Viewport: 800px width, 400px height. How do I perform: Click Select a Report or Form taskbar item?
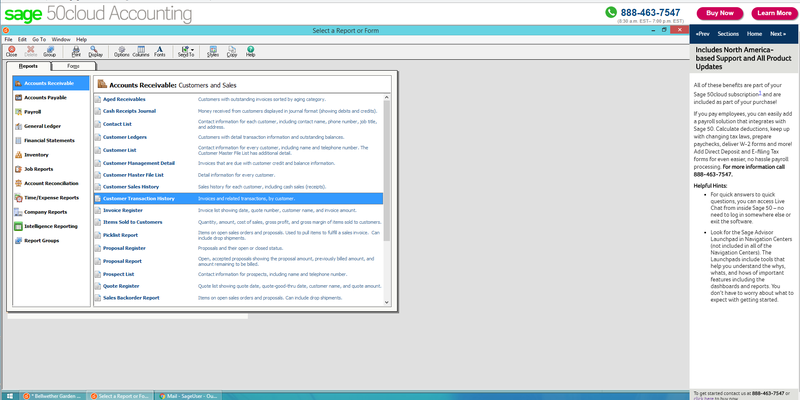click(x=120, y=396)
